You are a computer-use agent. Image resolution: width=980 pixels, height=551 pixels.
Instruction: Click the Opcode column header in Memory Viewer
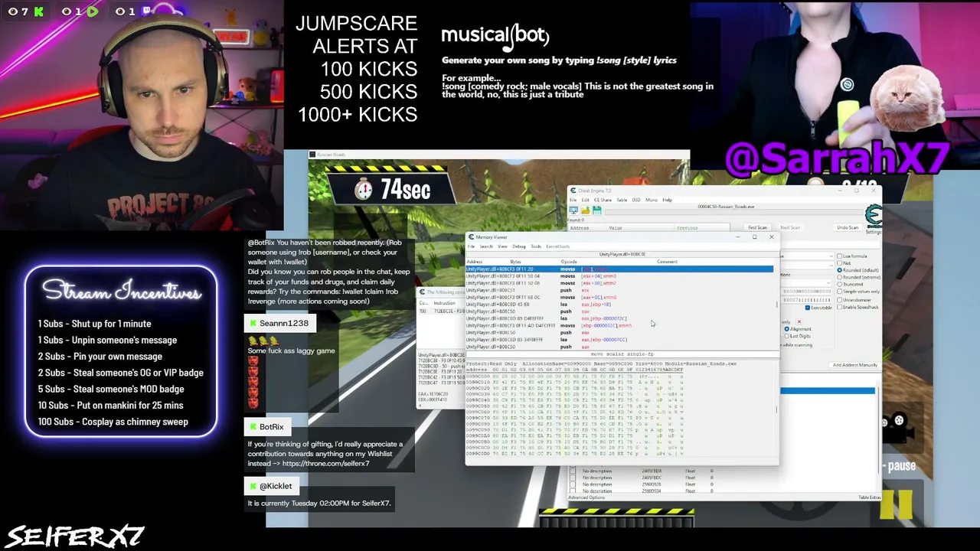tap(569, 262)
